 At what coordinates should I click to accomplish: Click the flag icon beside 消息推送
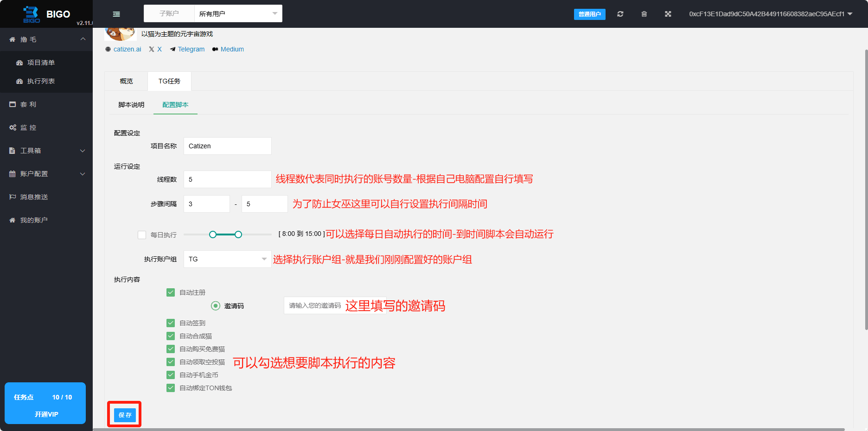point(13,197)
